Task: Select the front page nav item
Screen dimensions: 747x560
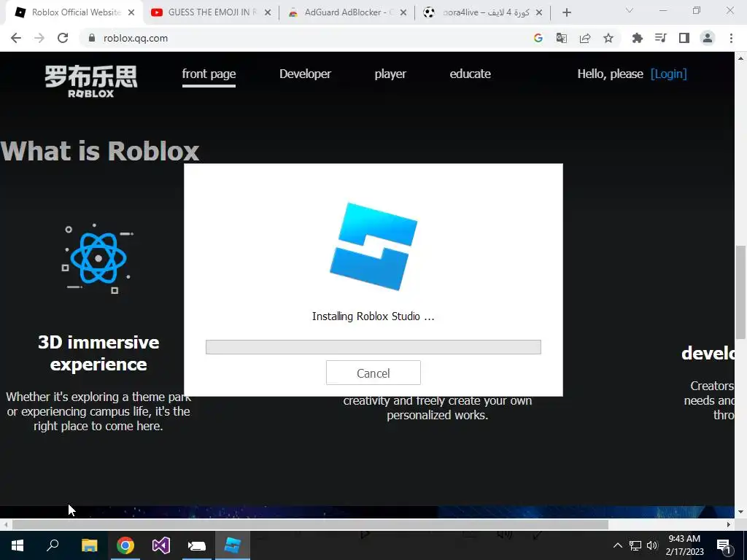Action: pos(209,74)
